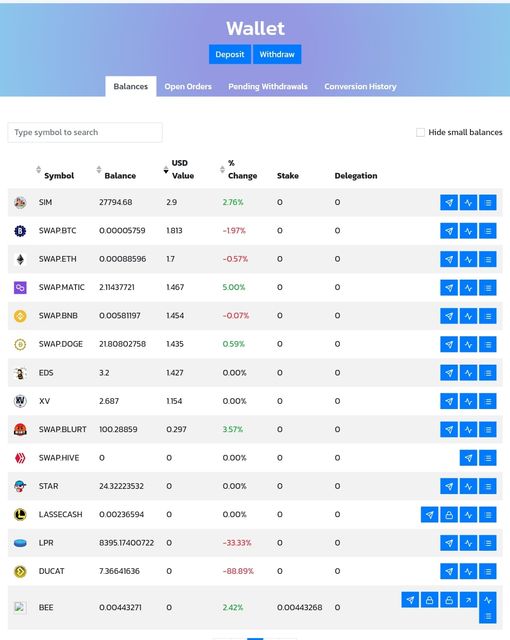Open chart icon for SWAP.BLURT

click(468, 429)
